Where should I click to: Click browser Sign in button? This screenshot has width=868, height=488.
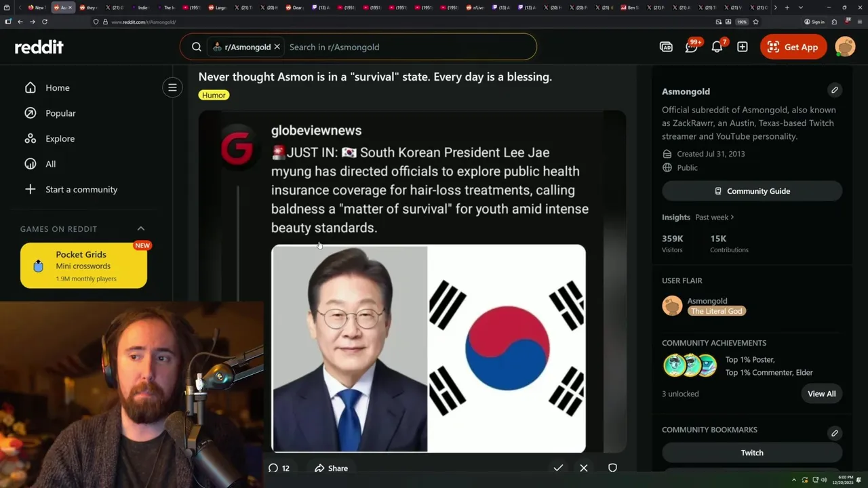coord(814,22)
